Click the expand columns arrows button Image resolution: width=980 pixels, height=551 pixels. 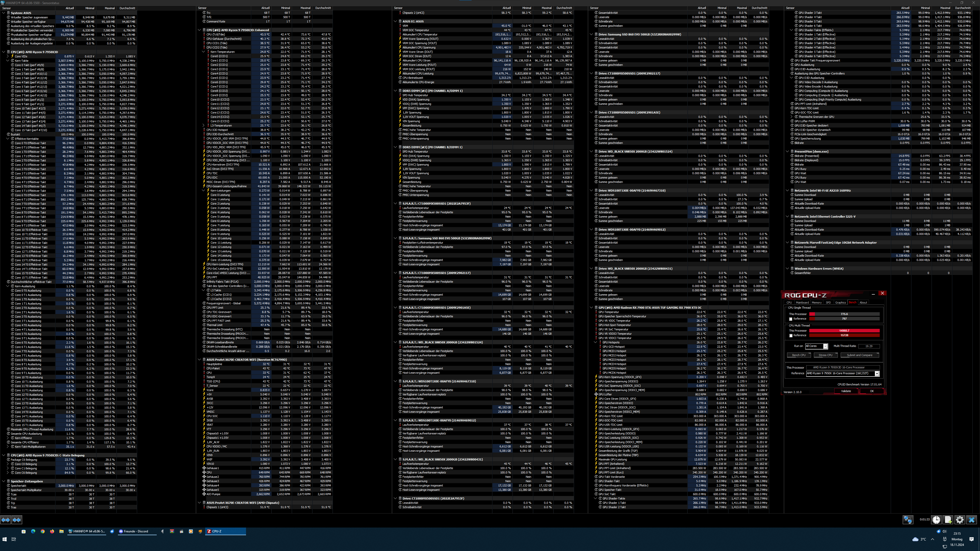point(5,520)
